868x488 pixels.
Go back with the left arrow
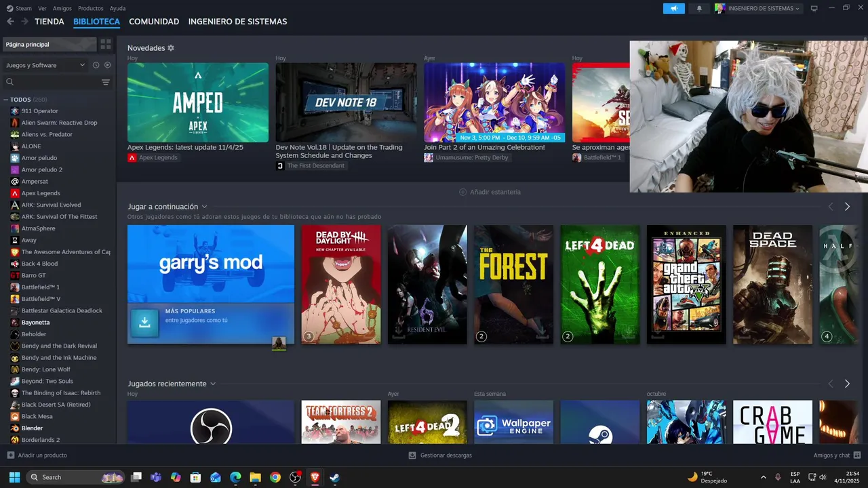[x=10, y=22]
